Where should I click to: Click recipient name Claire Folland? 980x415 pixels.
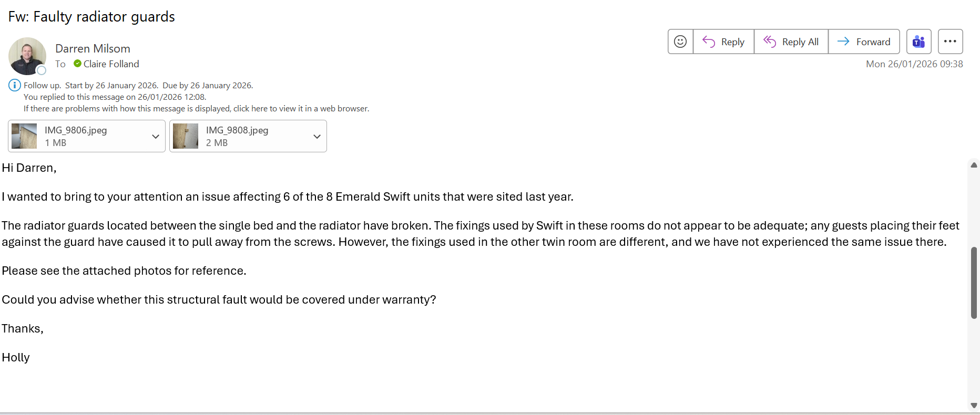[111, 64]
